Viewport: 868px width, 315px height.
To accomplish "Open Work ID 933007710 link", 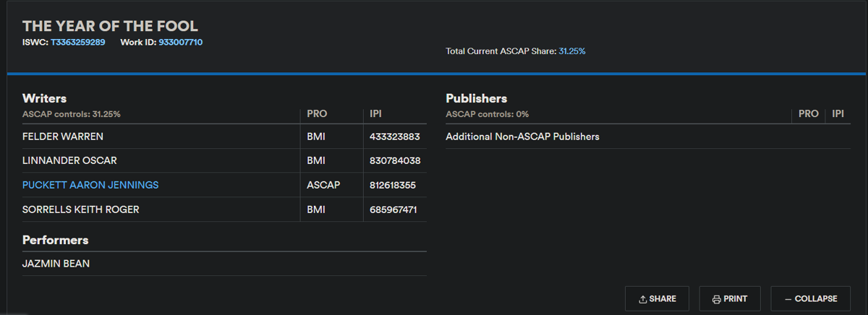I will [x=180, y=43].
